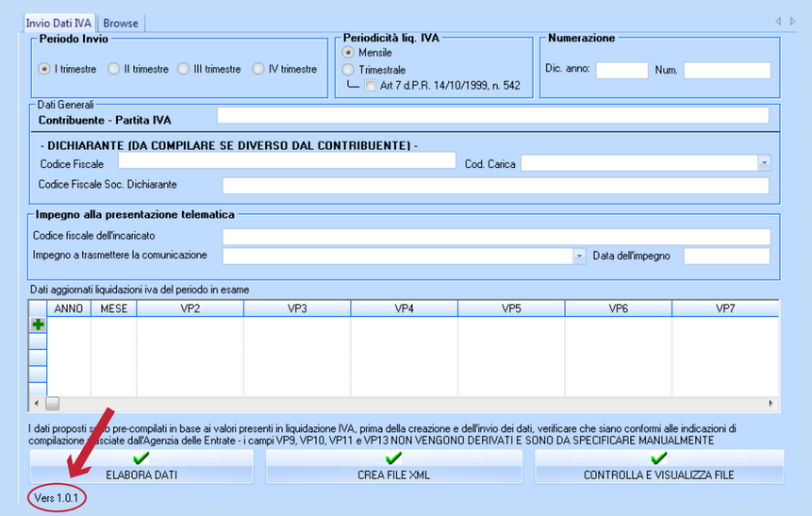812x516 pixels.
Task: Click the VP5 column header
Action: (x=511, y=308)
